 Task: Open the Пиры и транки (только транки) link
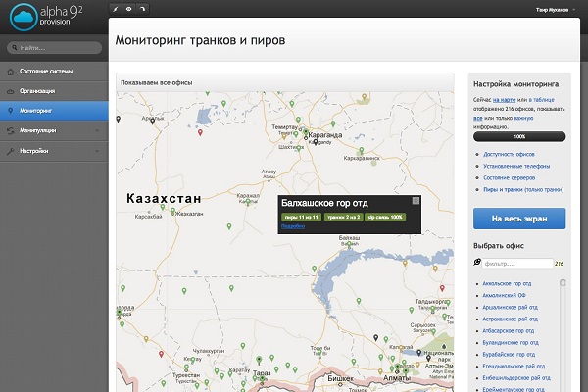(523, 189)
